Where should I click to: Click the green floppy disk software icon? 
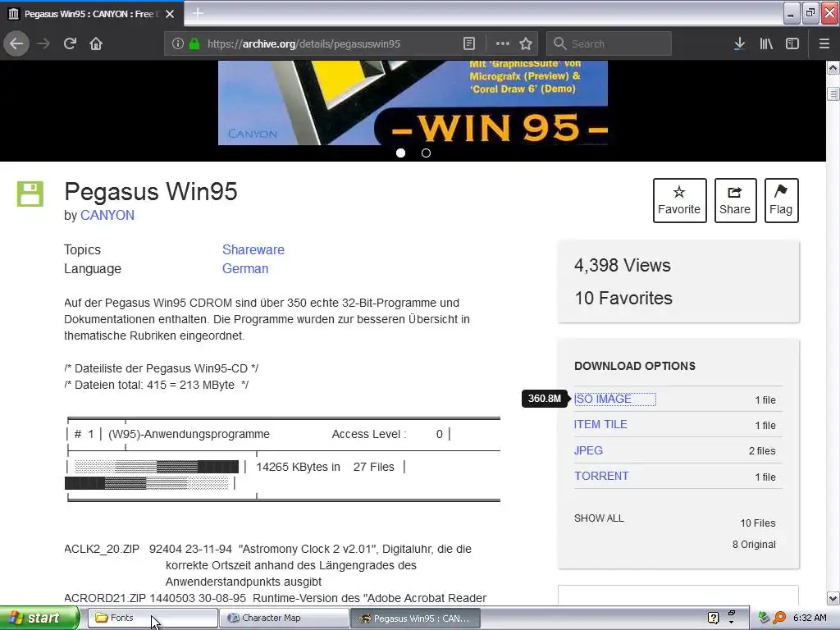[30, 194]
